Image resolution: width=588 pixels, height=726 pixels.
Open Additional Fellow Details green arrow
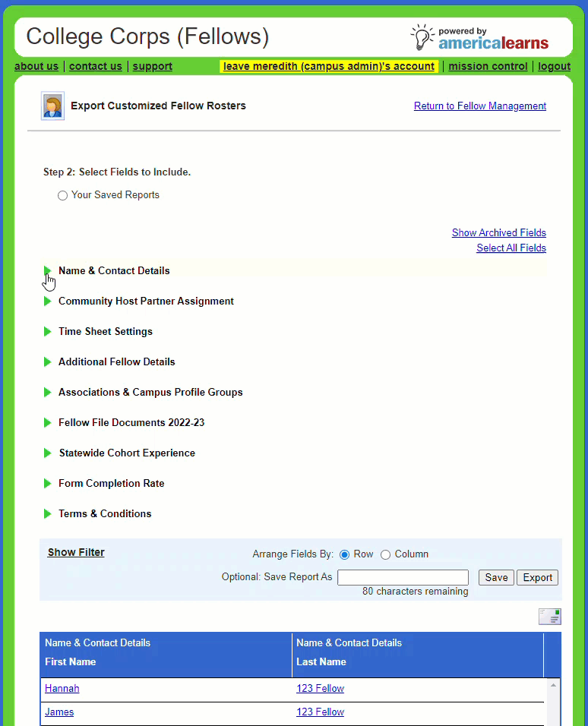48,362
